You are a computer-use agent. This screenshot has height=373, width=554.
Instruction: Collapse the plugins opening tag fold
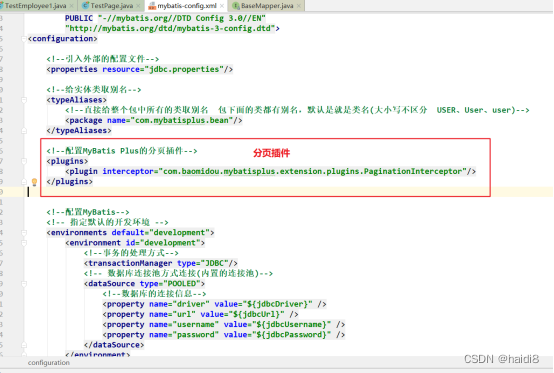point(24,161)
